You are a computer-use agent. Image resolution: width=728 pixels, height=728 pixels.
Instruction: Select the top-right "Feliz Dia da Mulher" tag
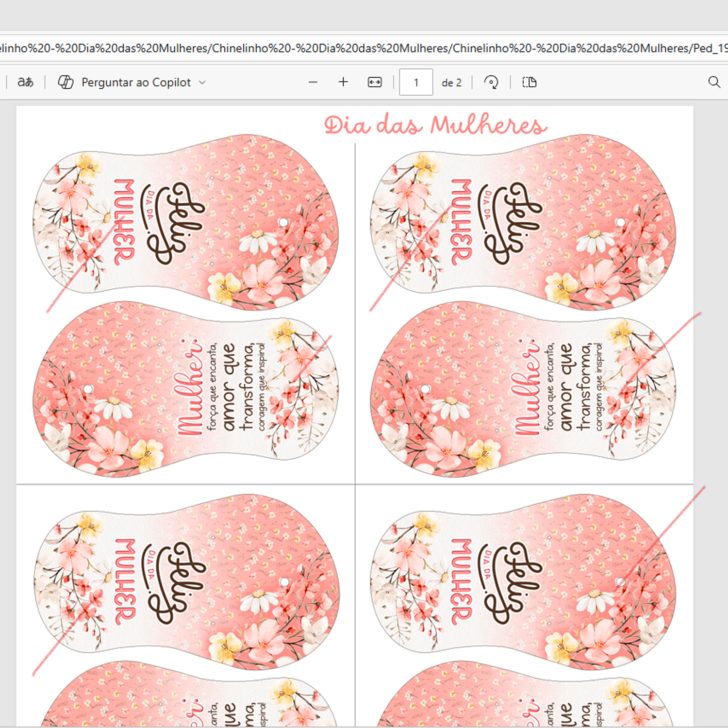[523, 222]
